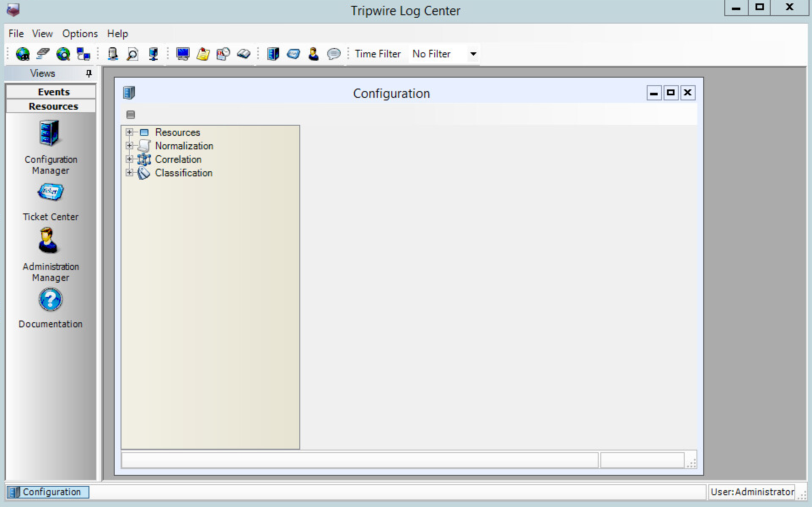812x507 pixels.
Task: Open the View menu
Action: coord(42,34)
